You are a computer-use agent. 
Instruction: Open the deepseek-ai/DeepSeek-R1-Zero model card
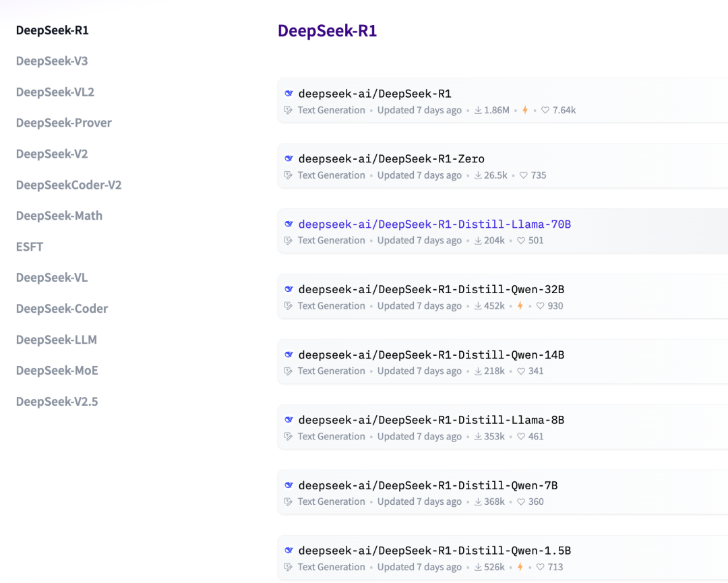[x=392, y=158]
